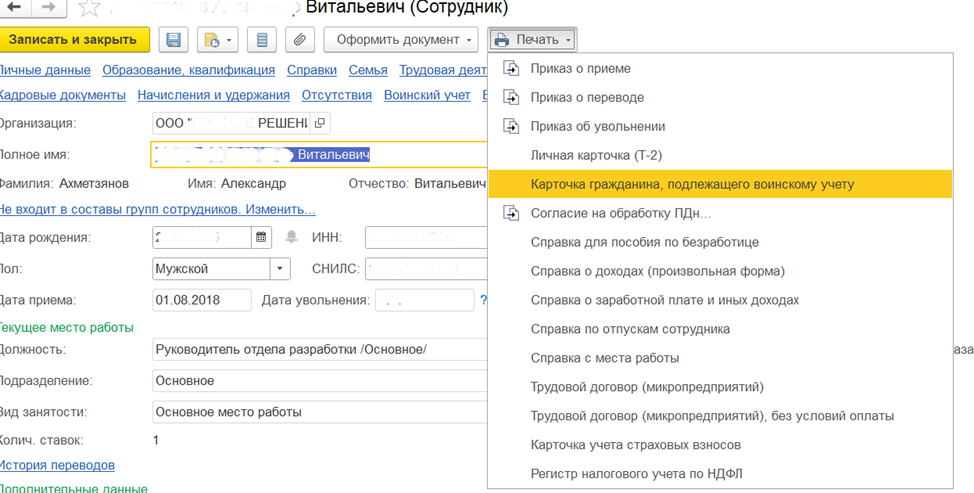Click the open icon in the Организация field
Screen dimensions: 974x493
[320, 123]
